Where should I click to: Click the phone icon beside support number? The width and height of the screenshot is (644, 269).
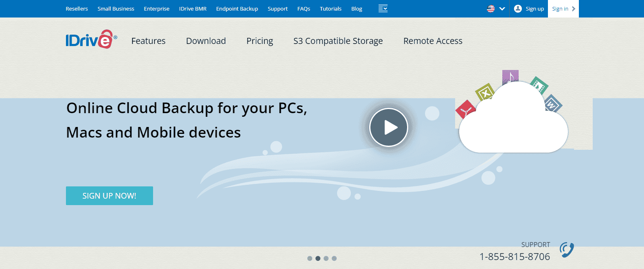pyautogui.click(x=567, y=249)
